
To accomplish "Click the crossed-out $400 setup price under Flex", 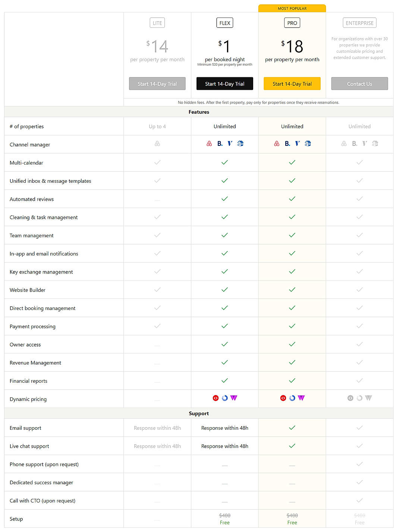I will [x=224, y=515].
